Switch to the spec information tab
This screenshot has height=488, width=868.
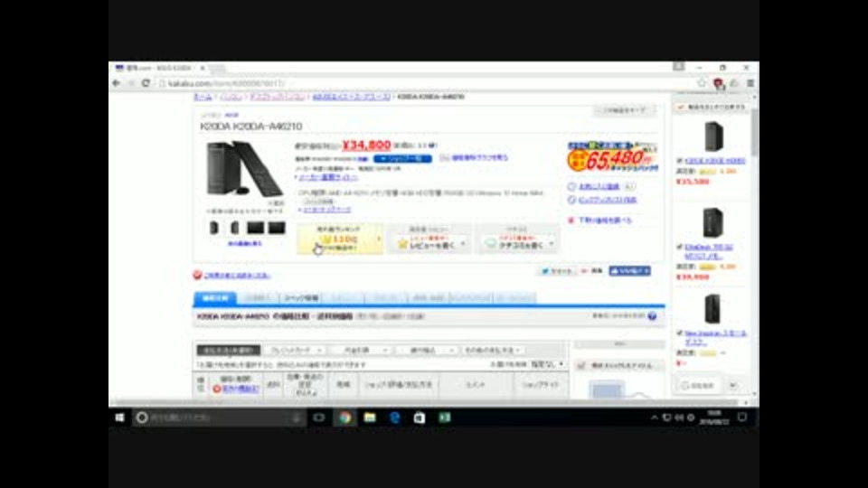(301, 298)
